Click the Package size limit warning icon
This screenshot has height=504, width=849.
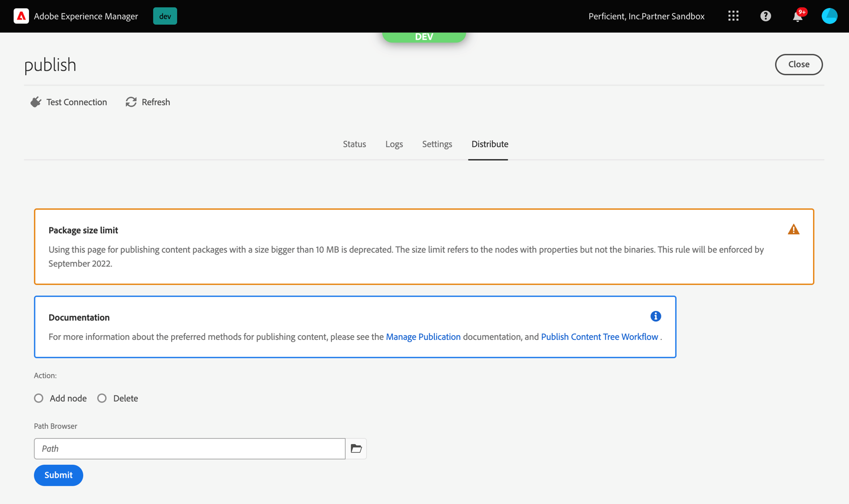(x=793, y=229)
